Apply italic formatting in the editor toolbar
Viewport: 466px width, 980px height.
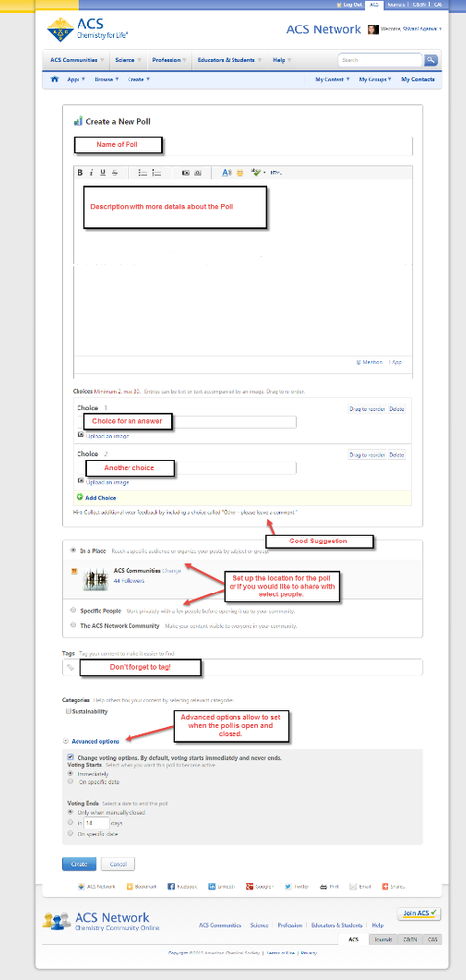click(x=91, y=173)
